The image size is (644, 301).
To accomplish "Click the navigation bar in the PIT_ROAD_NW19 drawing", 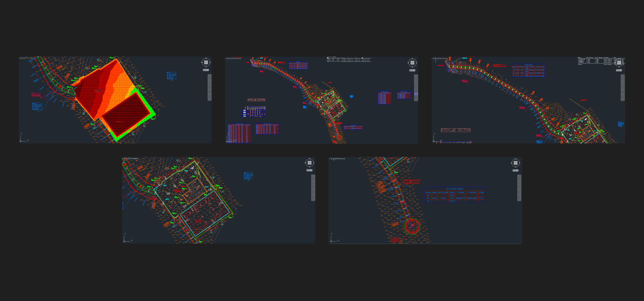I will click(519, 188).
